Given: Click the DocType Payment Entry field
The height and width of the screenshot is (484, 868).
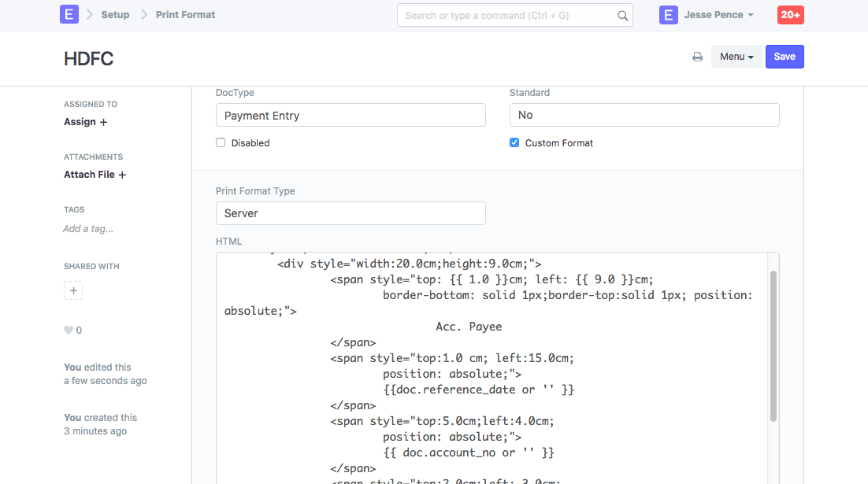Looking at the screenshot, I should 350,115.
